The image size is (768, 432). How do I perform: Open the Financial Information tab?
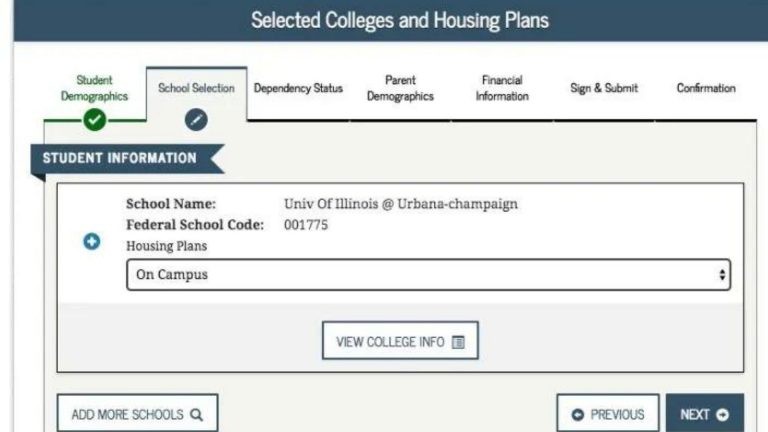point(502,88)
